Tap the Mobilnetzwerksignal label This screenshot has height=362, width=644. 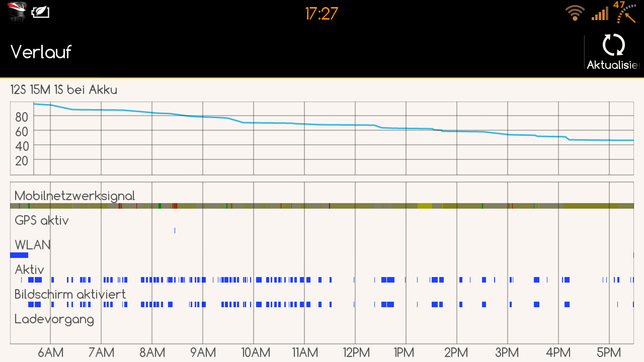click(75, 196)
